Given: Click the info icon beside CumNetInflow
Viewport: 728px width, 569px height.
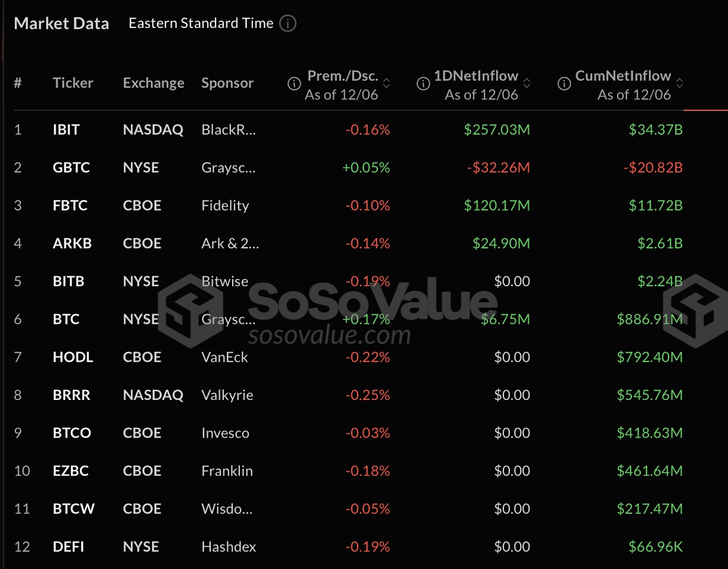Looking at the screenshot, I should [564, 84].
